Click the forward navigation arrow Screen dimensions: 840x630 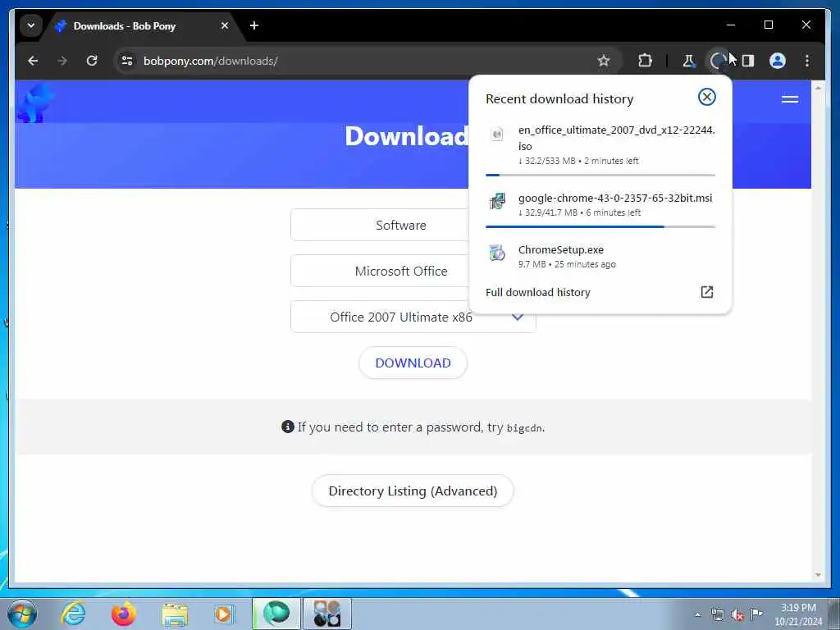click(x=62, y=61)
